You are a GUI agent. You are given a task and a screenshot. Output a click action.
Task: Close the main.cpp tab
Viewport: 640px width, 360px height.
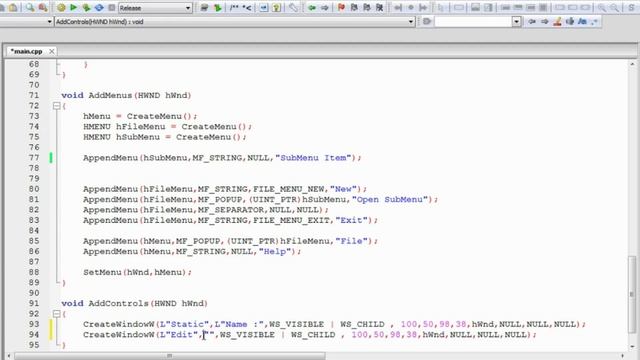click(51, 51)
